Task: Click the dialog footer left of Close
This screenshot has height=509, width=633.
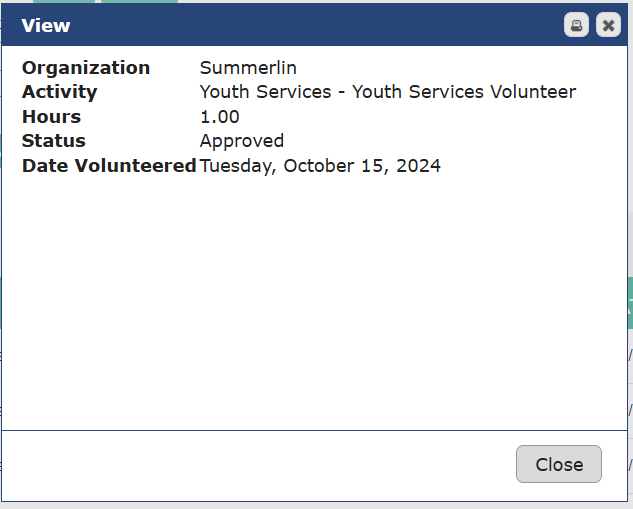Action: pos(250,465)
